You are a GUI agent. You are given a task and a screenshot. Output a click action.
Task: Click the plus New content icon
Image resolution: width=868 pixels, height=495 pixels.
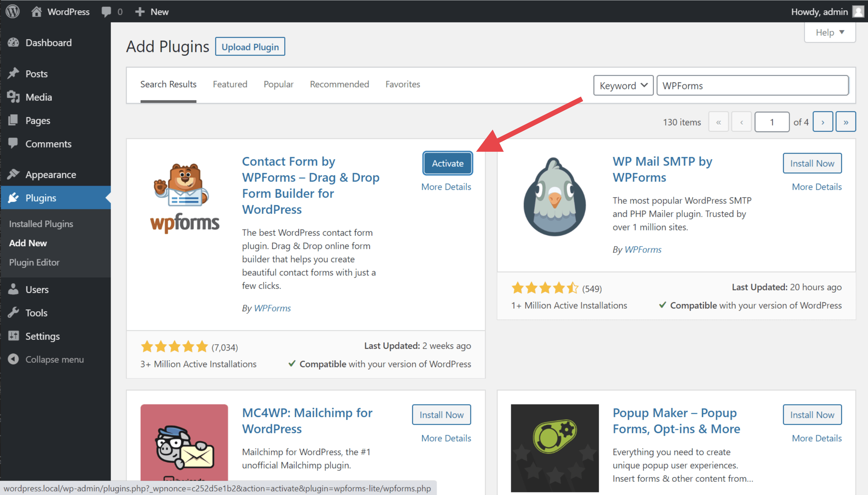point(140,12)
